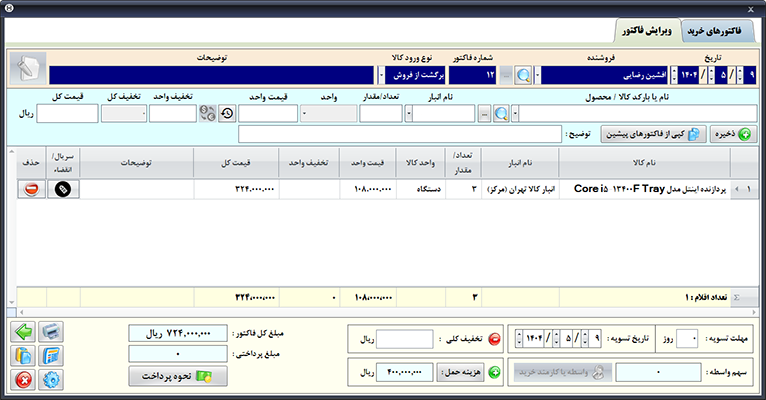The image size is (766, 400).
Task: Open the نوع ورود کالا dropdown
Action: (381, 76)
